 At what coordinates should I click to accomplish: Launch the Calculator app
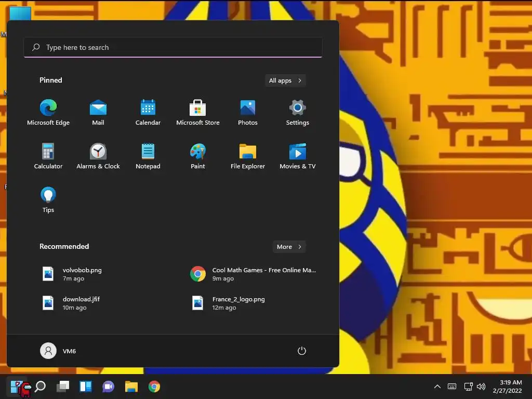48,156
